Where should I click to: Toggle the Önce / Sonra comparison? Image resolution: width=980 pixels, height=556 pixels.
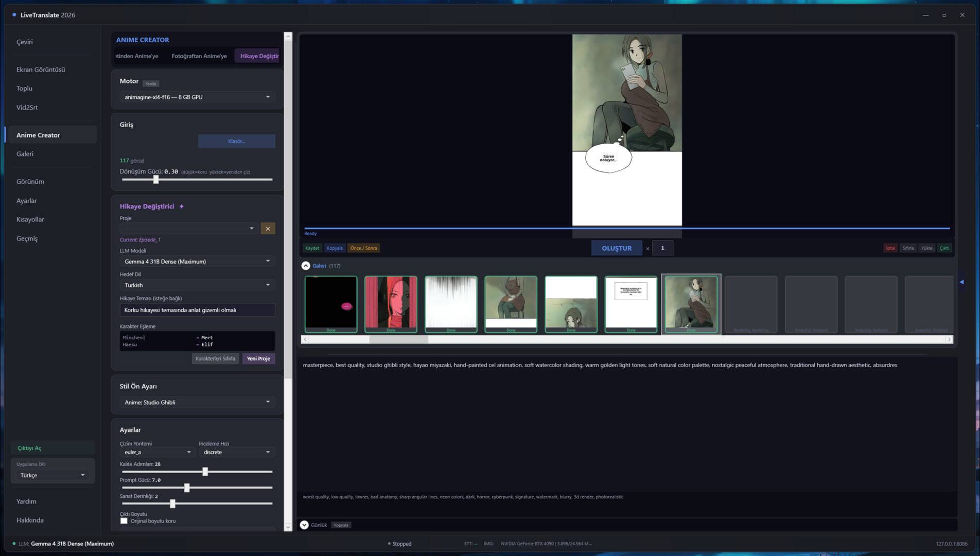[363, 248]
